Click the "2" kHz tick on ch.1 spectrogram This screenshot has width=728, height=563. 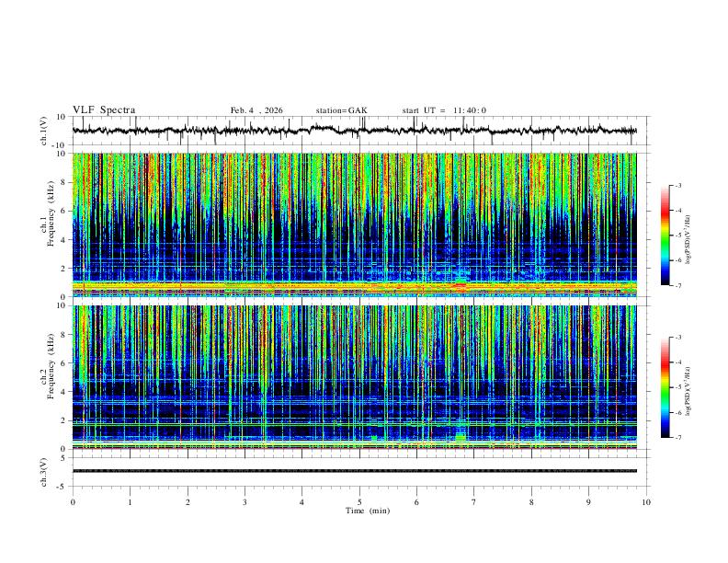[x=63, y=268]
